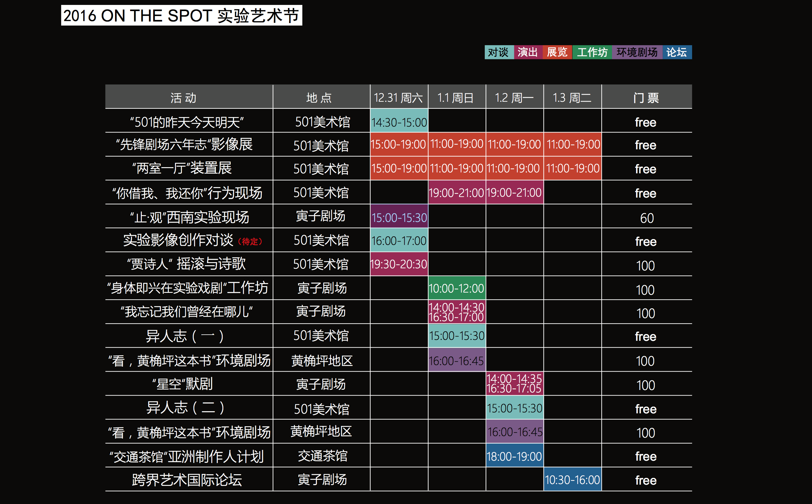Click the '12.31 周六' column header
The width and height of the screenshot is (812, 504).
[399, 97]
